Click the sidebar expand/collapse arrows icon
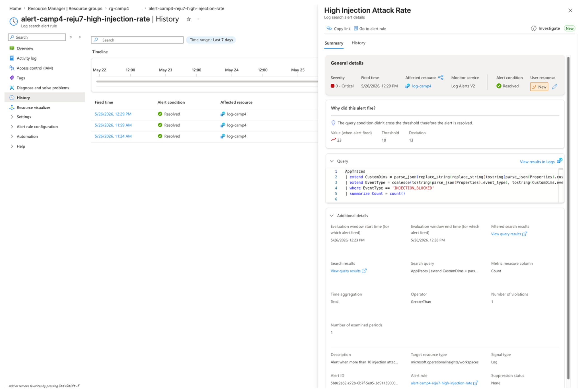Viewport: 582px width, 392px height. click(x=71, y=37)
